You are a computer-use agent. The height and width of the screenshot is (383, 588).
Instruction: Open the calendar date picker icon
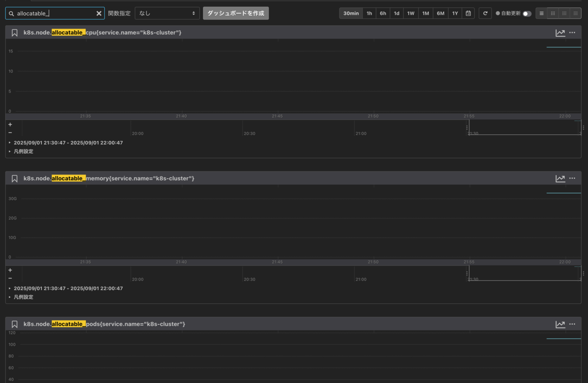pos(468,13)
